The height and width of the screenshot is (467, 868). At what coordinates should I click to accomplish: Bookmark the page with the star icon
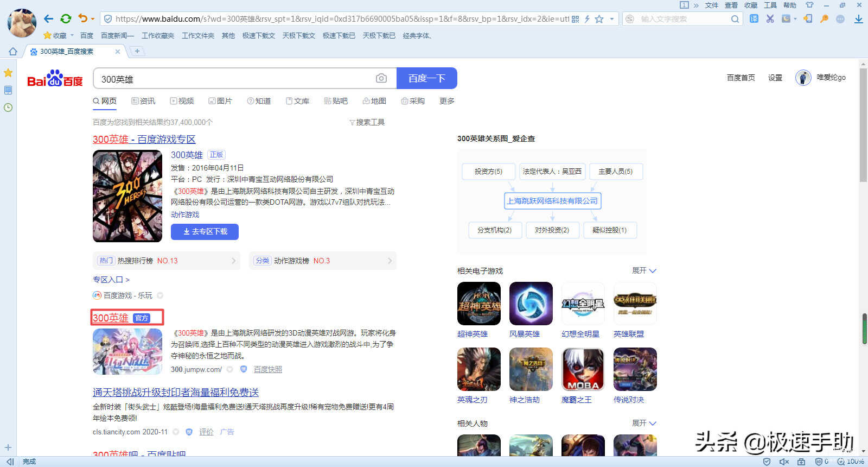tap(599, 19)
